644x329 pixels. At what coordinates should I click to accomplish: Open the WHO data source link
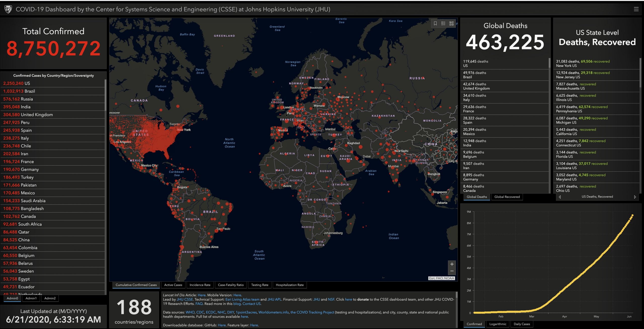pyautogui.click(x=190, y=312)
